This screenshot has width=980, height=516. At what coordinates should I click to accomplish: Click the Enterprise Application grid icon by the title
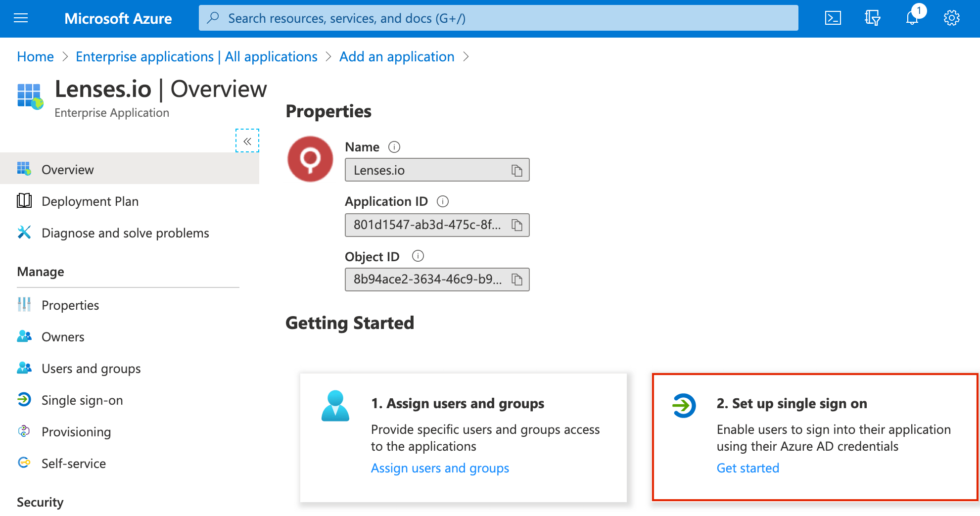tap(30, 96)
